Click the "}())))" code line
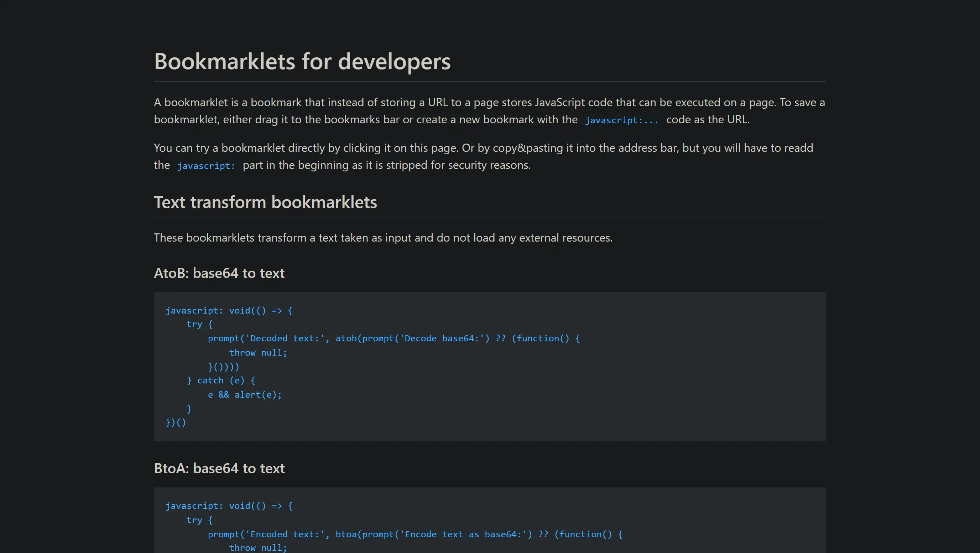The width and height of the screenshot is (980, 553). [224, 367]
